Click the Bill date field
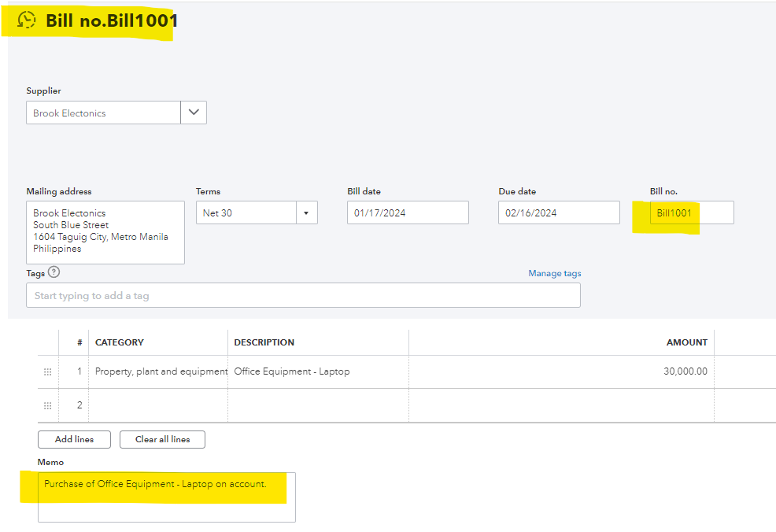 [408, 212]
